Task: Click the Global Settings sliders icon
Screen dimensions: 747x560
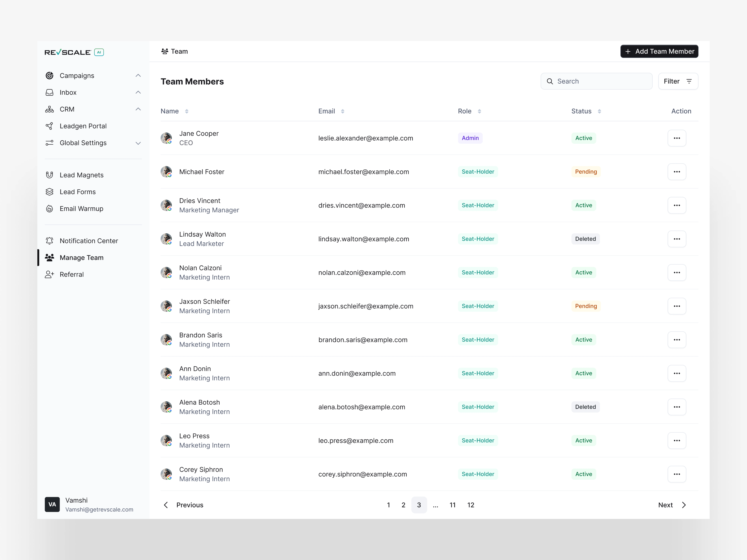Action: coord(50,143)
